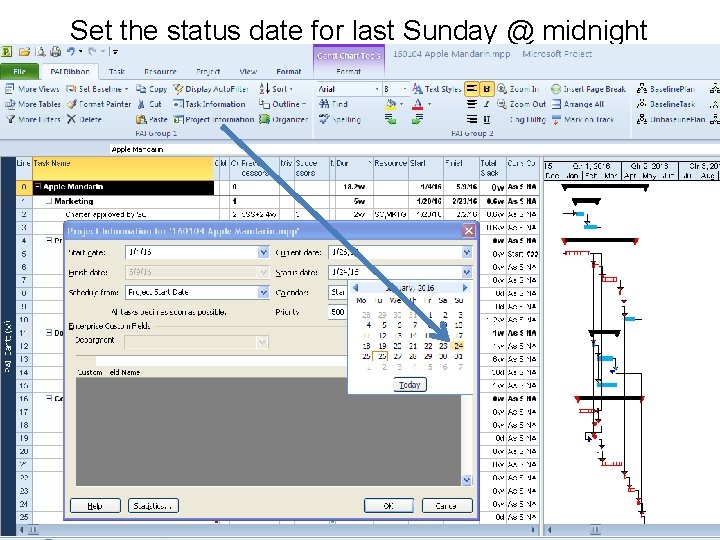Switch to the Project ribbon tab
The width and height of the screenshot is (720, 540).
tap(208, 72)
